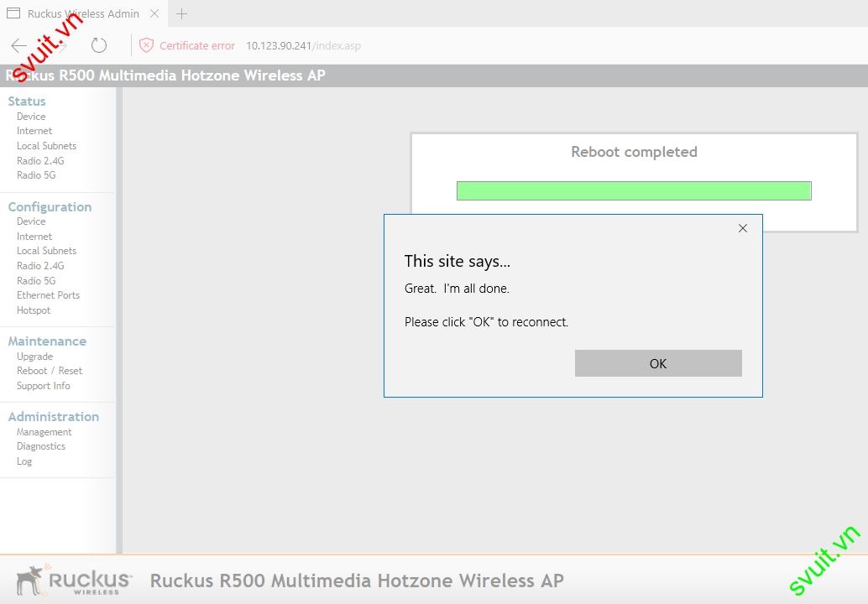This screenshot has height=604, width=868.
Task: Open Status Radio 2.4G page
Action: (x=40, y=161)
